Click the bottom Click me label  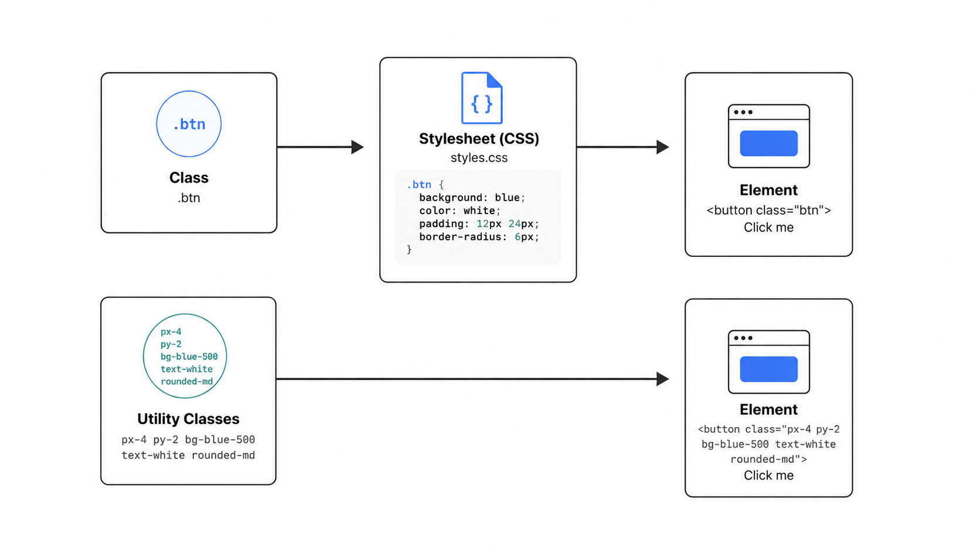[769, 476]
